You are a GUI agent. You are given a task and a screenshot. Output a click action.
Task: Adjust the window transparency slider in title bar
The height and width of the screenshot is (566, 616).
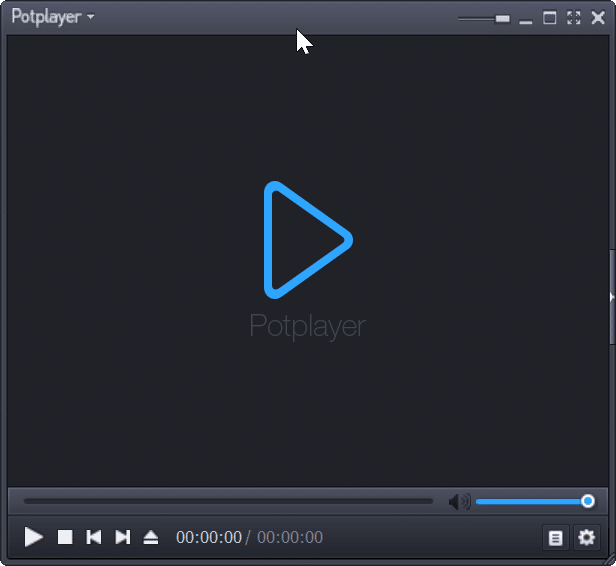[484, 18]
